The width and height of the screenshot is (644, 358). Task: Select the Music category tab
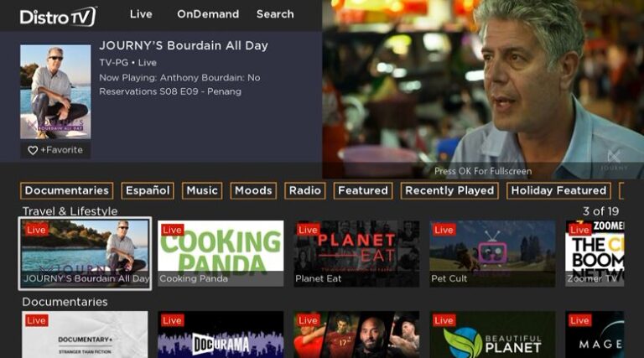point(202,190)
